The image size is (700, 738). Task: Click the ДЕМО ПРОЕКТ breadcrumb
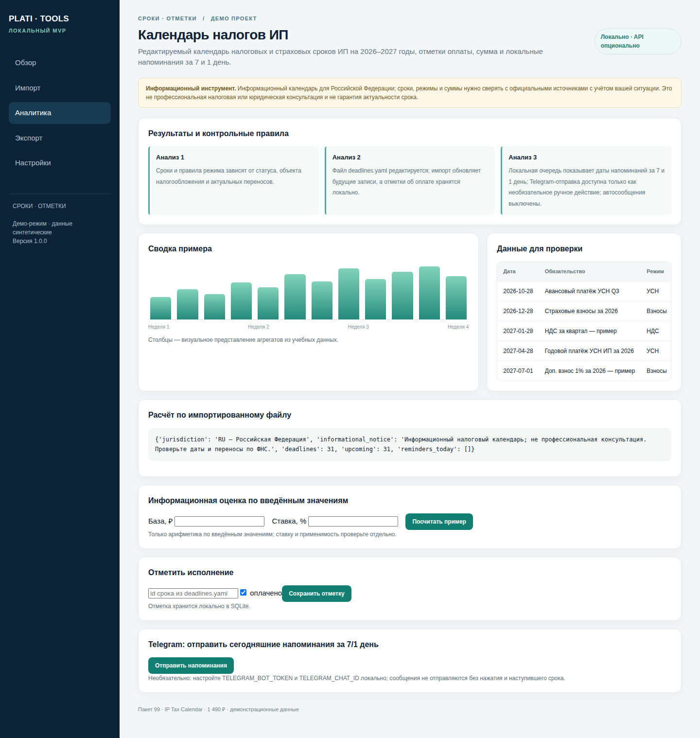(234, 18)
